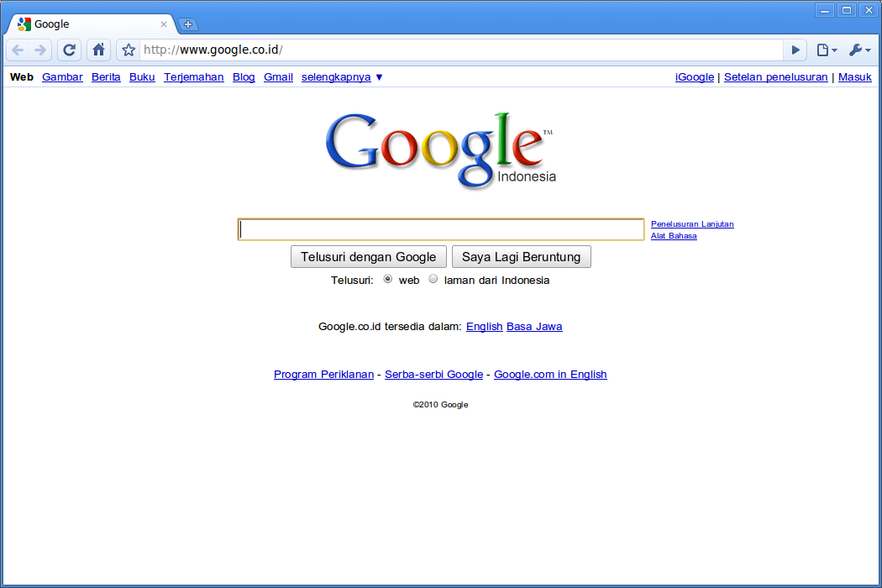Click the Saya Lagi Beruntung button
The height and width of the screenshot is (588, 882).
521,256
